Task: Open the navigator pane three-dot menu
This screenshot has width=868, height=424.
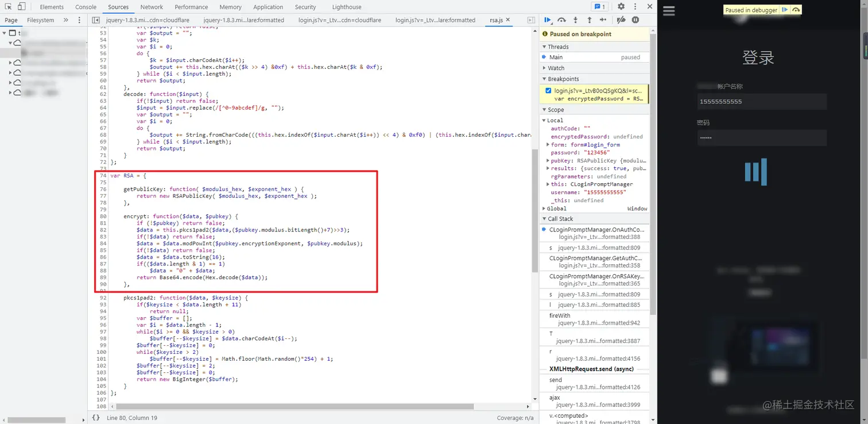Action: pyautogui.click(x=79, y=20)
